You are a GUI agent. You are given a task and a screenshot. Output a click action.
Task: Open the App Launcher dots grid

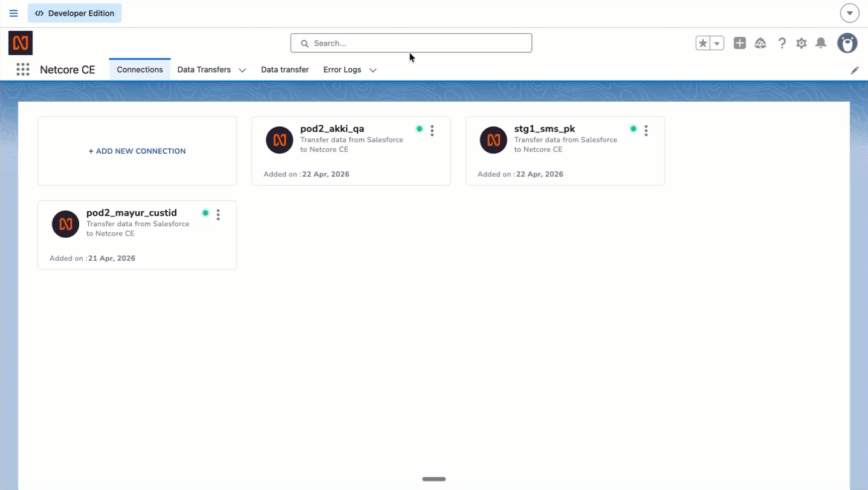(23, 70)
